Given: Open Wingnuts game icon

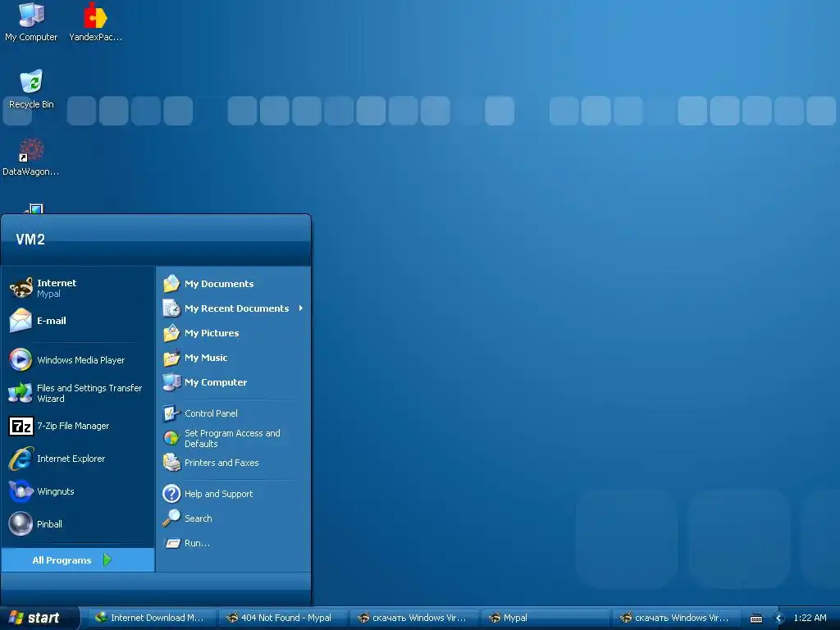Looking at the screenshot, I should click(x=21, y=491).
